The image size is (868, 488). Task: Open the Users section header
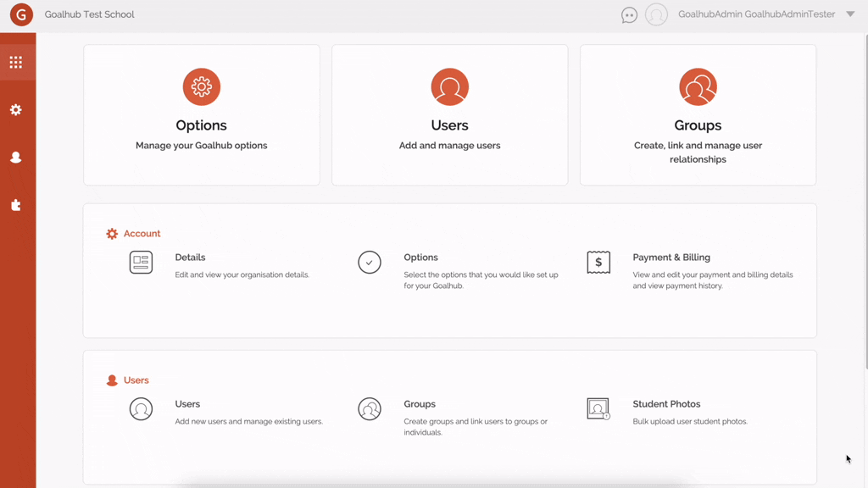(x=137, y=380)
